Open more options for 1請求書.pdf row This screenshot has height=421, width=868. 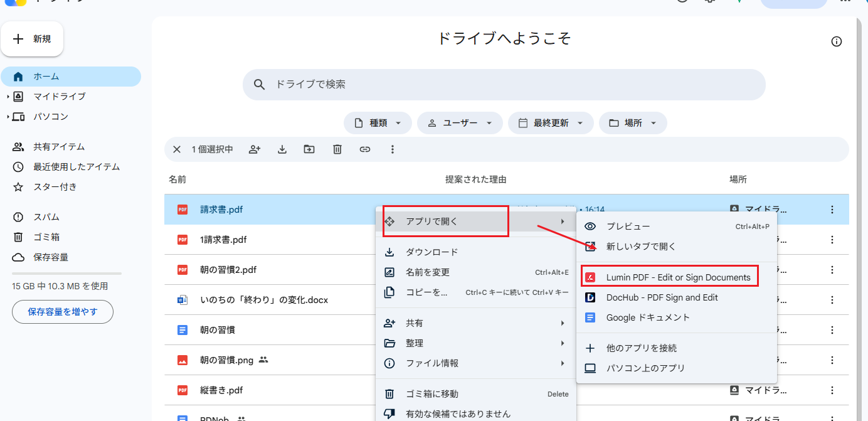click(832, 240)
